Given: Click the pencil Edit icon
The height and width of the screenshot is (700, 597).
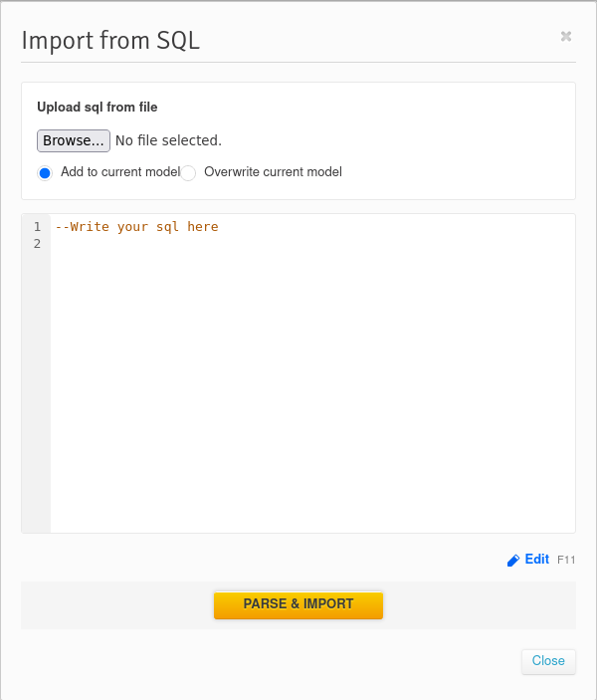Looking at the screenshot, I should click(x=513, y=560).
